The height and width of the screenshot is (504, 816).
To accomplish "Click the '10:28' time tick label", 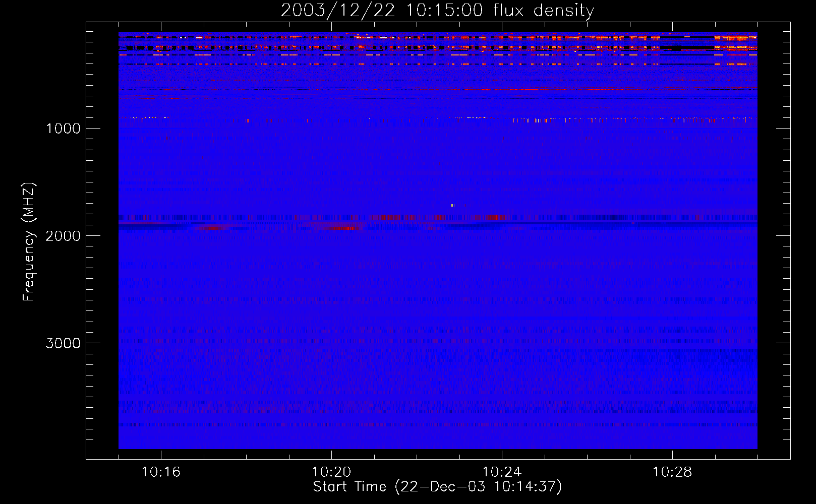I will click(x=672, y=472).
